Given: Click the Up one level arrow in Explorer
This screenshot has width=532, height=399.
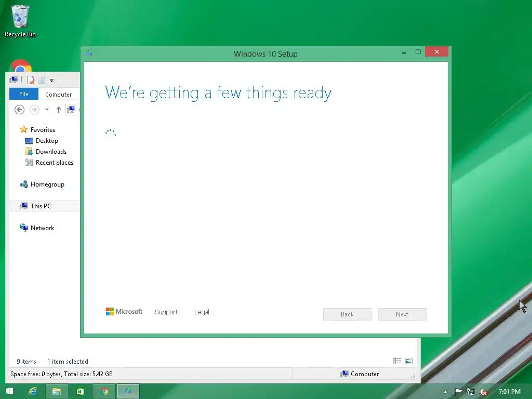Looking at the screenshot, I should (x=58, y=110).
